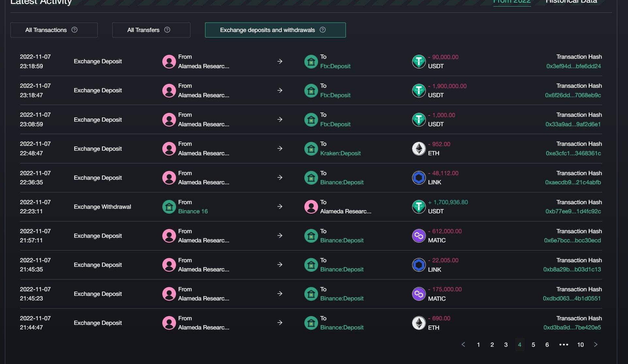Go to previous page with left chevron
The image size is (628, 364).
[463, 344]
